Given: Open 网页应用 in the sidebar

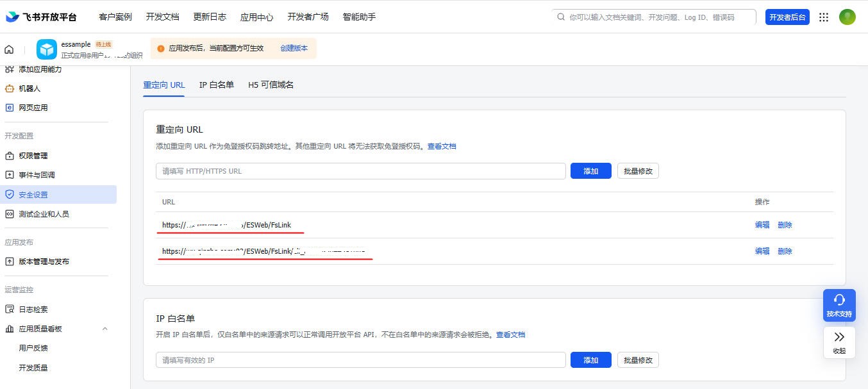Looking at the screenshot, I should point(33,108).
